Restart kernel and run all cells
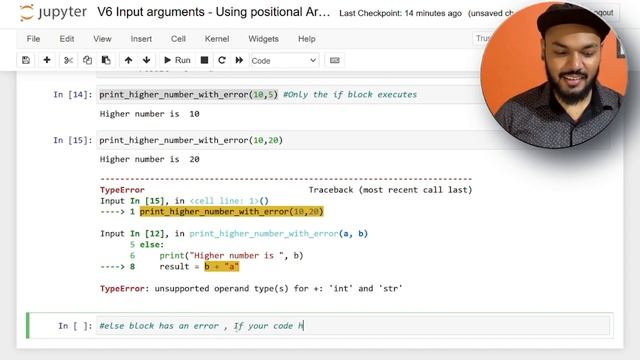This screenshot has width=640, height=360. pos(239,60)
